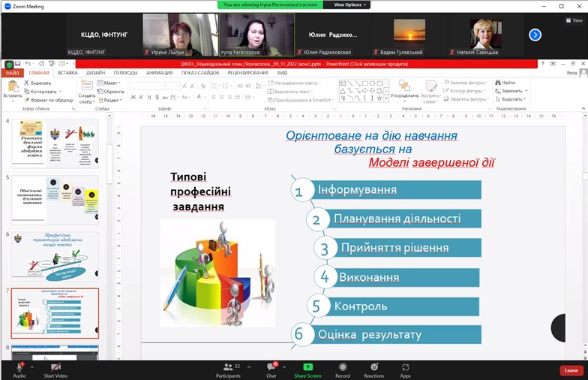Click the red Leave button
Image resolution: width=588 pixels, height=380 pixels.
pyautogui.click(x=571, y=370)
